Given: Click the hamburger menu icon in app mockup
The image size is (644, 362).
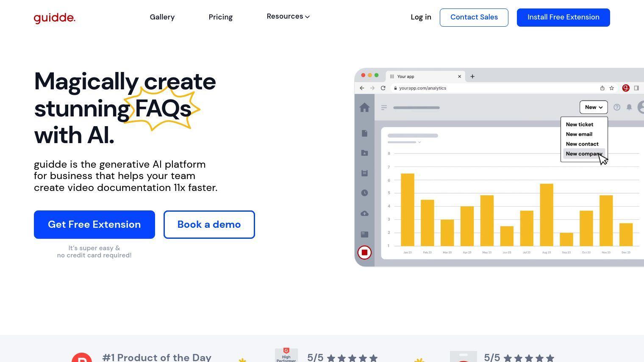Looking at the screenshot, I should point(384,108).
